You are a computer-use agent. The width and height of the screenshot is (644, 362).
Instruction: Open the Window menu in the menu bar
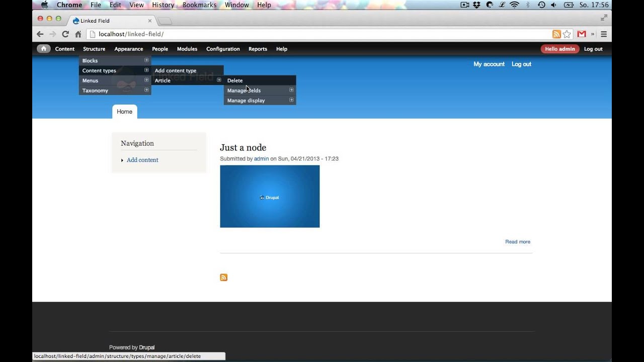click(237, 5)
